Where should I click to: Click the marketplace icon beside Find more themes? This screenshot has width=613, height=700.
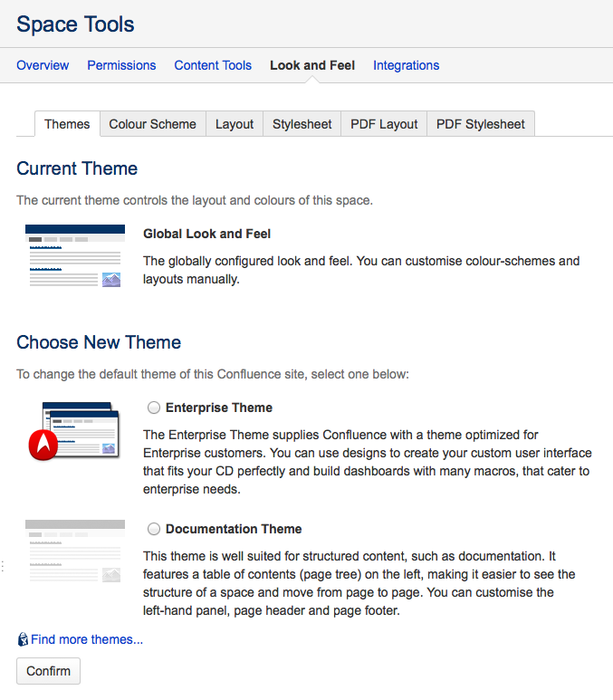pos(23,639)
